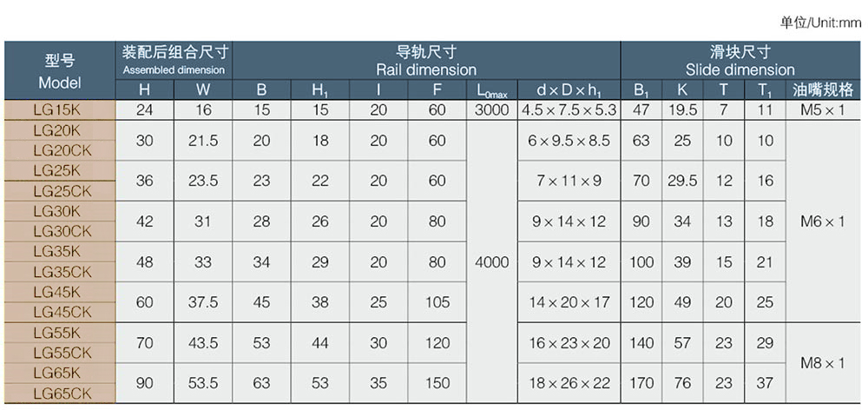This screenshot has height=410, width=868.
Task: Click the d×D×h1 column header
Action: [x=568, y=90]
